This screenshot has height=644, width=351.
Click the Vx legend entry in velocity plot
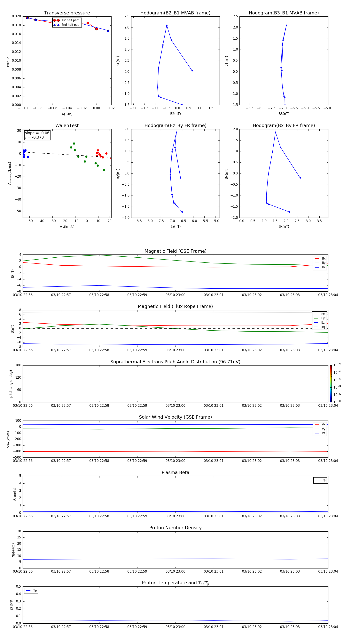(x=320, y=425)
